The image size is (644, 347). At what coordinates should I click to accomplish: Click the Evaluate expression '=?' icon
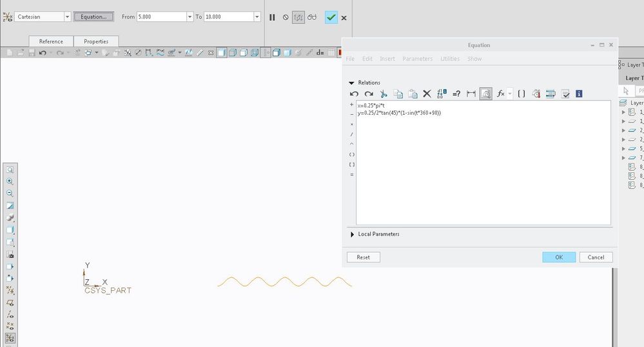point(456,94)
